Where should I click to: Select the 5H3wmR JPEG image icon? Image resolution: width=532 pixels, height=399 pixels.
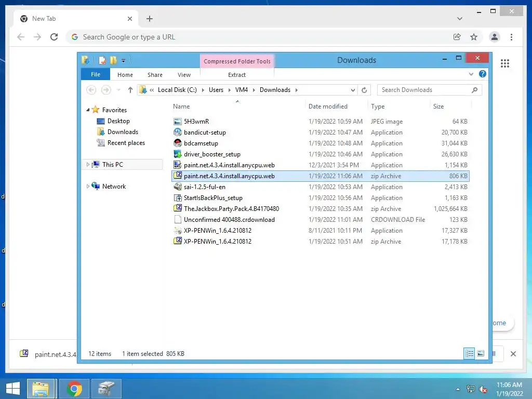tap(178, 122)
